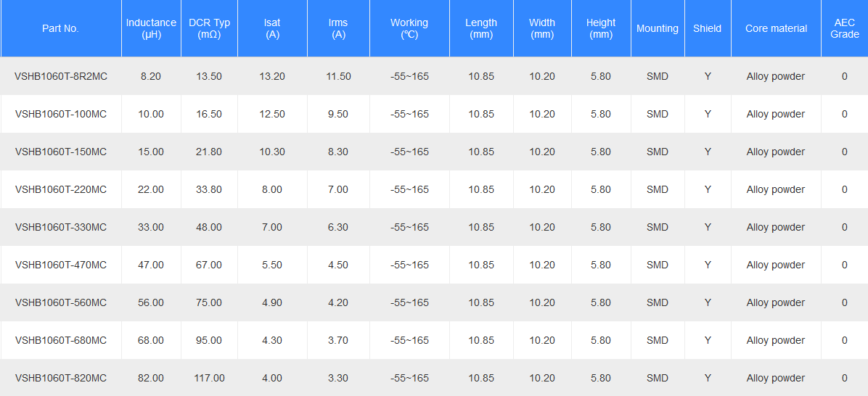
Task: Open part VSHB1060T-8R2MC
Action: 61,76
